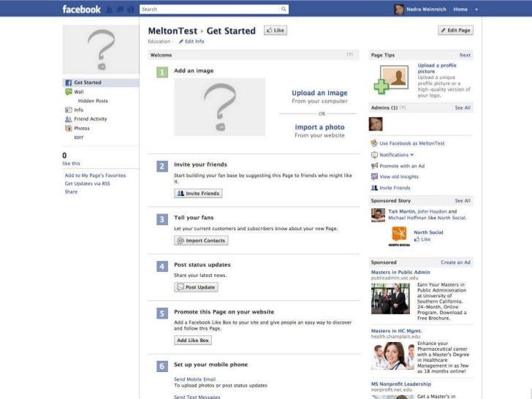Click the Import Contacts button

coord(201,240)
